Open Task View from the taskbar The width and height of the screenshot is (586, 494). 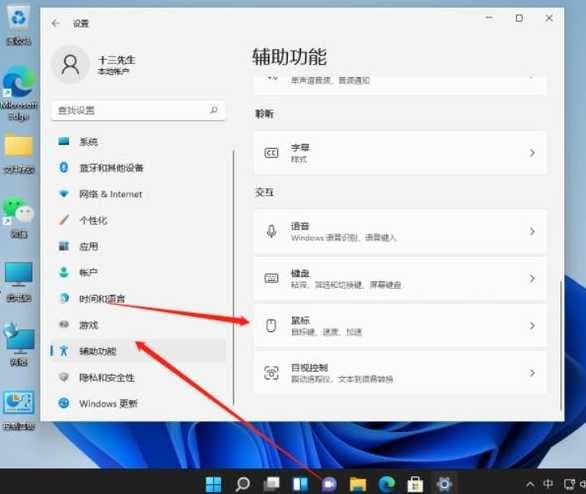pos(271,484)
